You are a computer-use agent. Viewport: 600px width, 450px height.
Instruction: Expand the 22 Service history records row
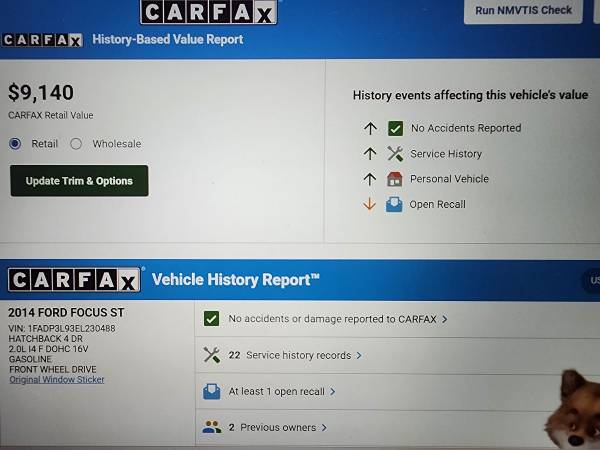358,355
